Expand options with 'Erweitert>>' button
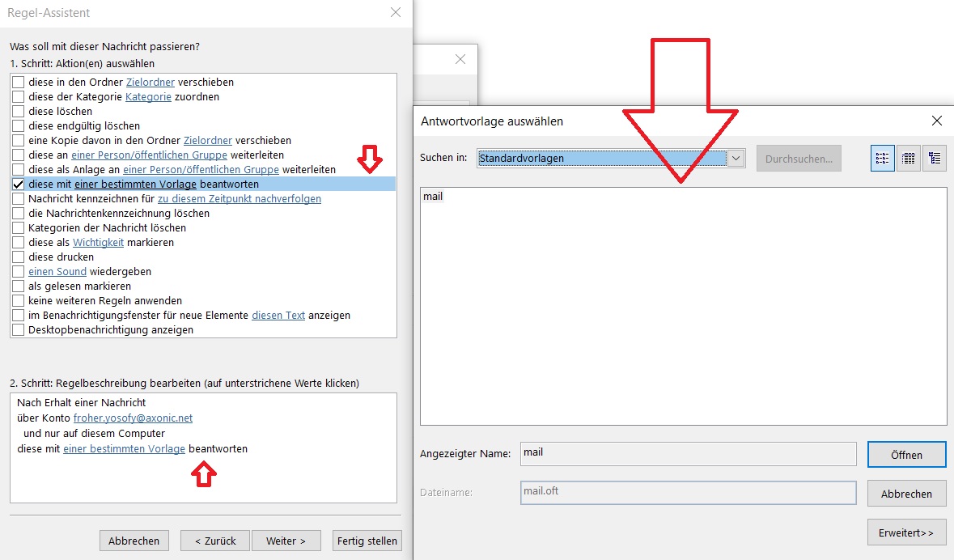Viewport: 954px width, 560px height. (x=906, y=532)
